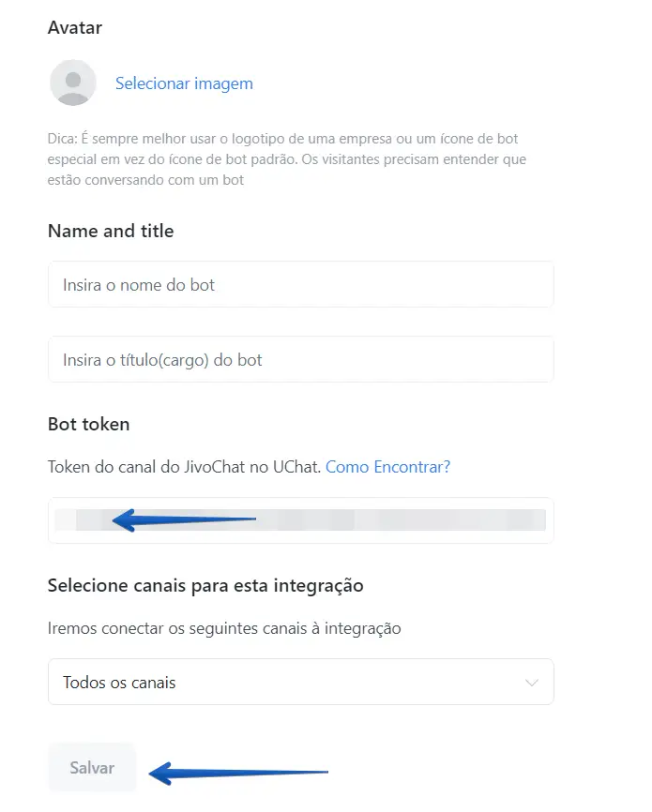Click into the bot título(cargo) input field
Screen dimensions: 652x812
[x=300, y=359]
